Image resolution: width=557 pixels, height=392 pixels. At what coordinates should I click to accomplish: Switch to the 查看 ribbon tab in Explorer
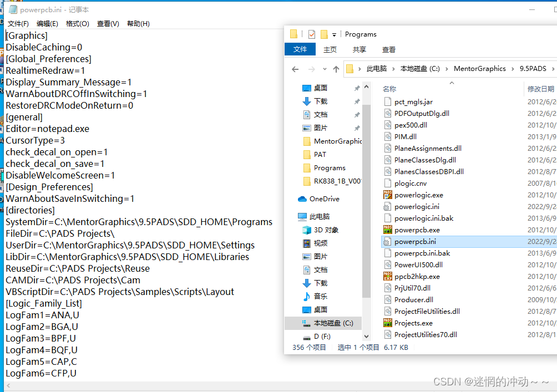[388, 50]
